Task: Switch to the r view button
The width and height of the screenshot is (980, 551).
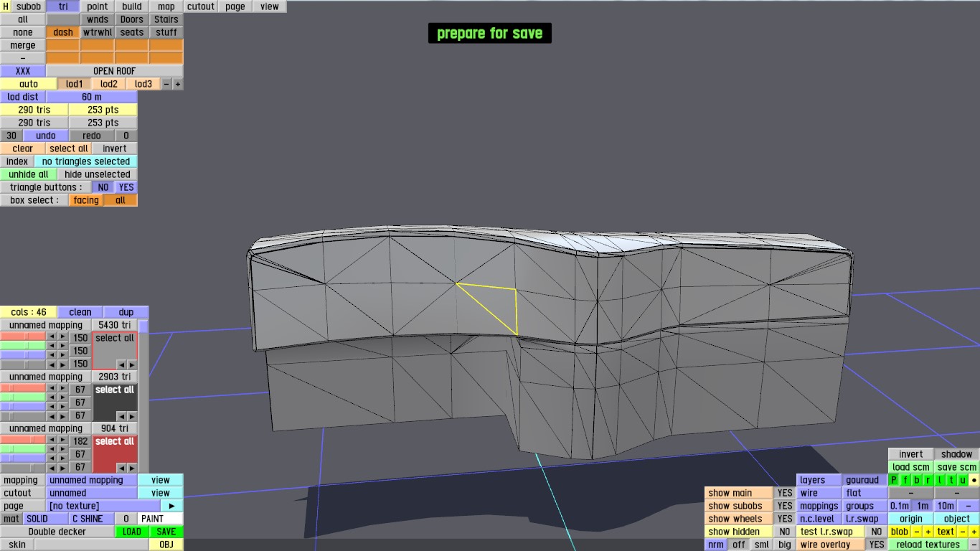Action: (928, 480)
